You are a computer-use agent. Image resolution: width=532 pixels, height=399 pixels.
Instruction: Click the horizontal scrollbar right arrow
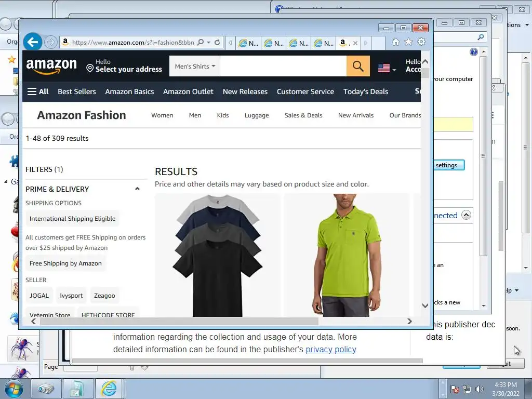409,321
